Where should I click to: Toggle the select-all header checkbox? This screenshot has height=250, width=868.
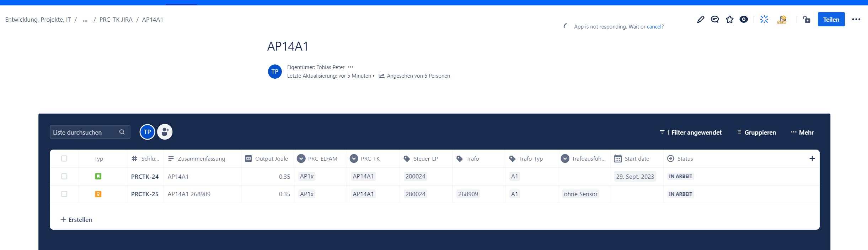click(64, 158)
